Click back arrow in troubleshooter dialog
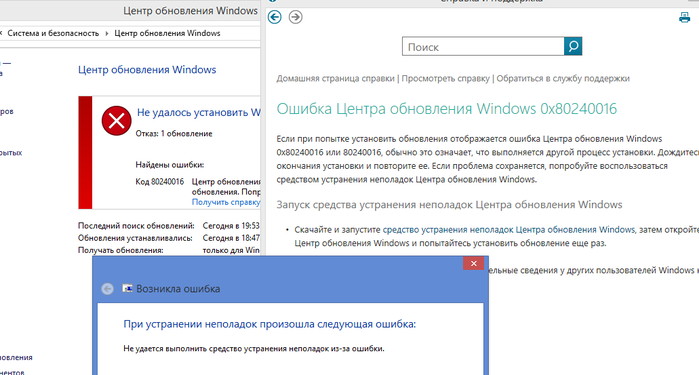 point(107,289)
